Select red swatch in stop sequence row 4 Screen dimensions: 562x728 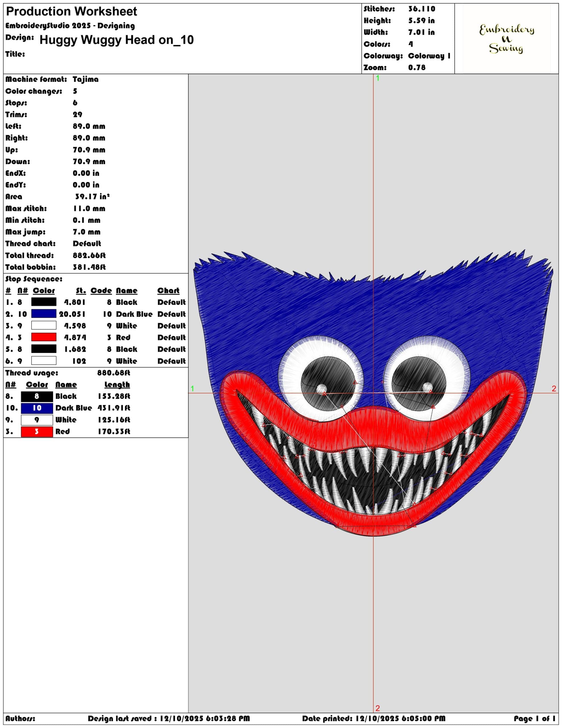44,337
